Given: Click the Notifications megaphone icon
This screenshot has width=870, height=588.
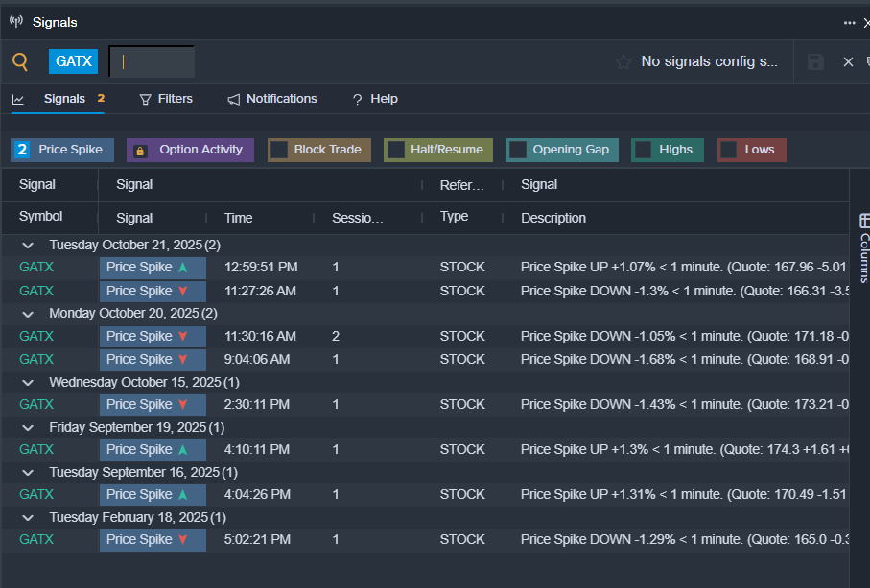Looking at the screenshot, I should 234,99.
